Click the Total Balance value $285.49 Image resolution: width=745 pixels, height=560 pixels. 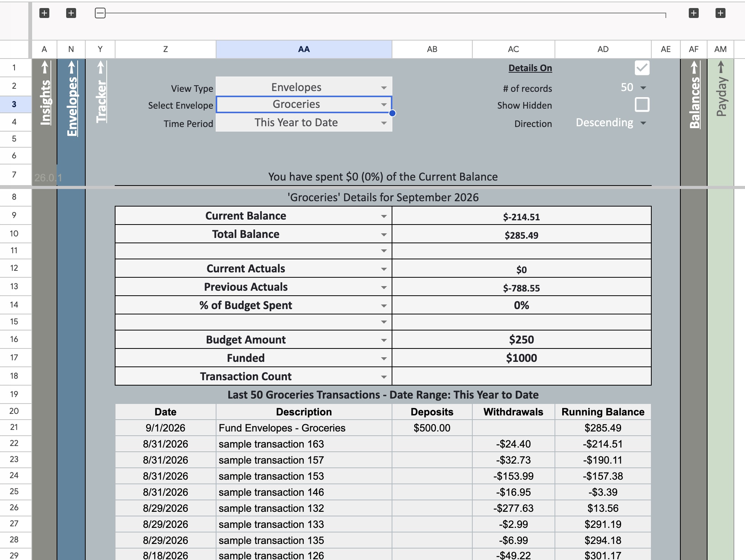pos(522,234)
